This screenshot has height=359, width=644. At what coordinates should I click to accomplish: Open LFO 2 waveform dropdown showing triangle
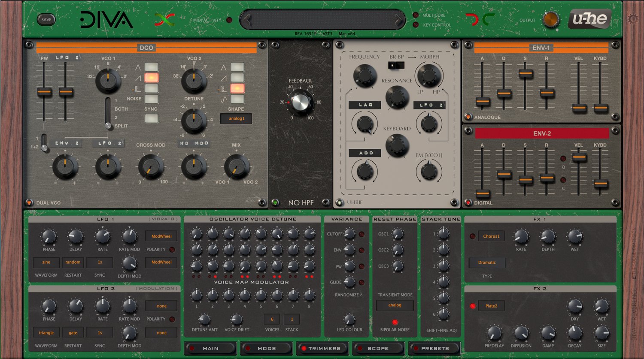pyautogui.click(x=46, y=333)
